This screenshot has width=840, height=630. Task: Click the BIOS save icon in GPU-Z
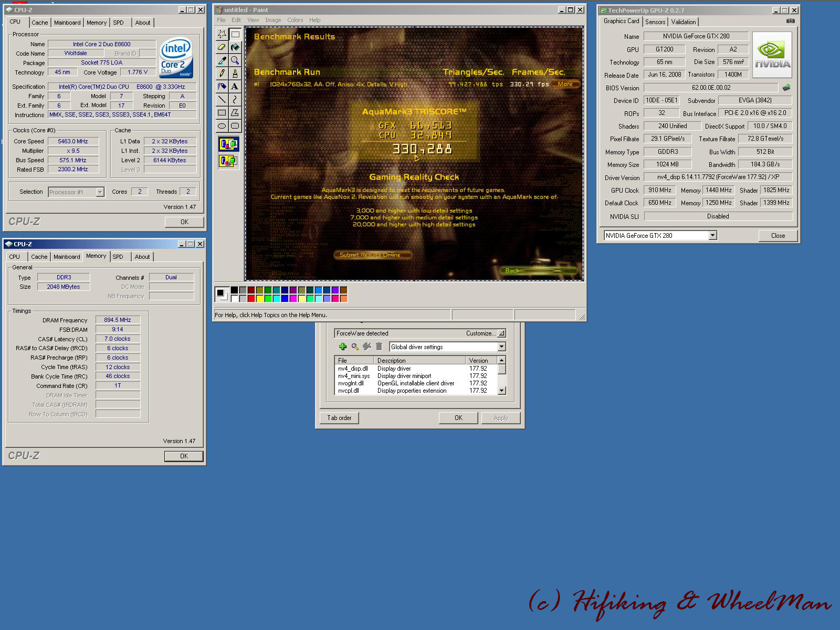pos(786,88)
